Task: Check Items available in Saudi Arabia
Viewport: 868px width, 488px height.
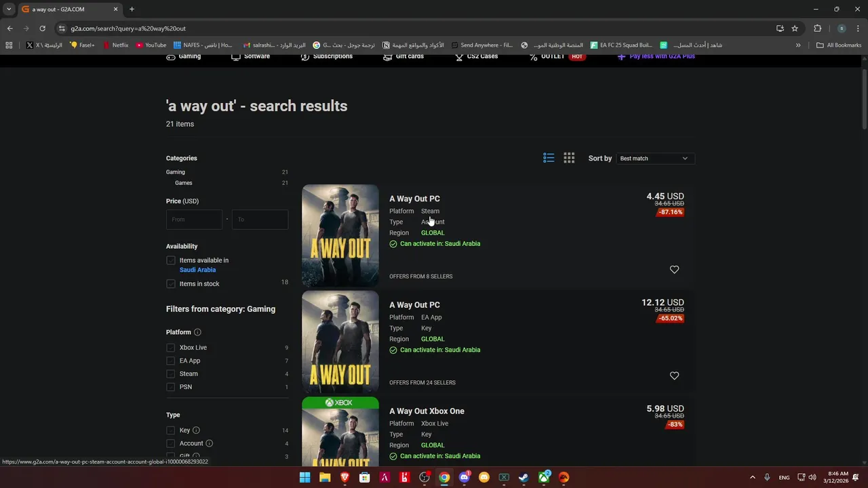Action: coord(171,260)
